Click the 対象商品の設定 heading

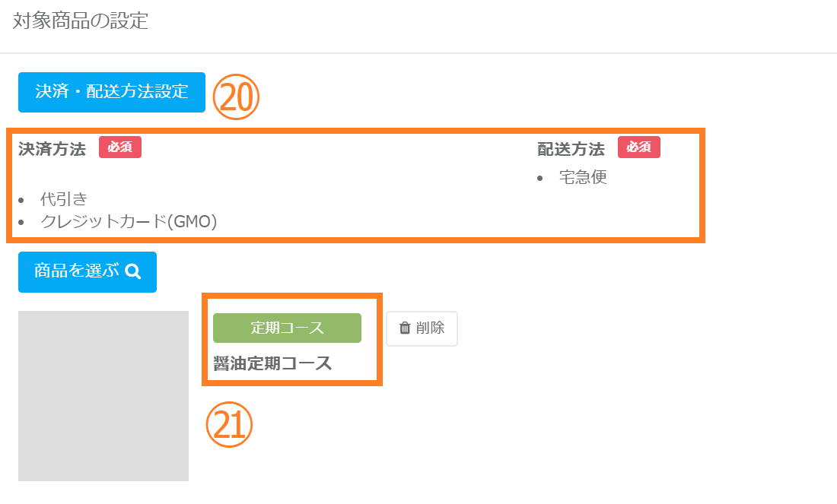tap(81, 21)
